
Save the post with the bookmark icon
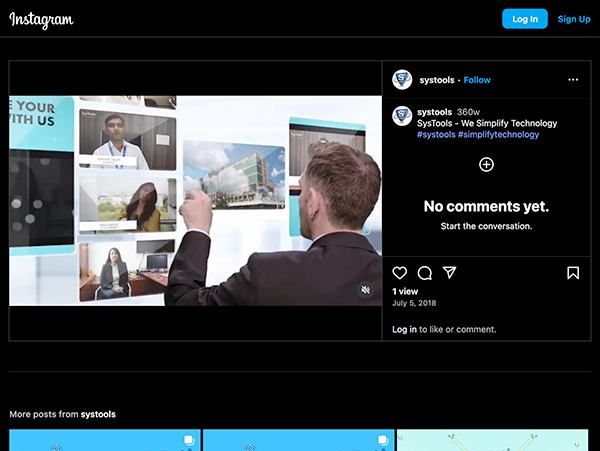click(573, 273)
